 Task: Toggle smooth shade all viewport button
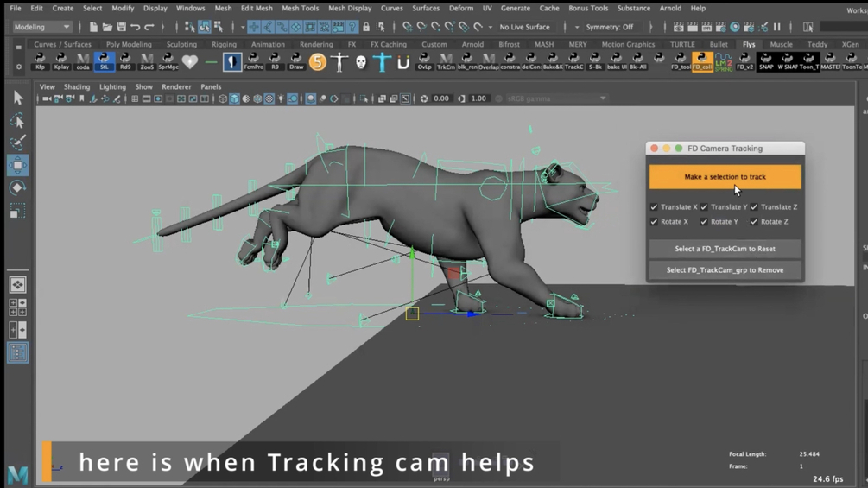[x=235, y=98]
